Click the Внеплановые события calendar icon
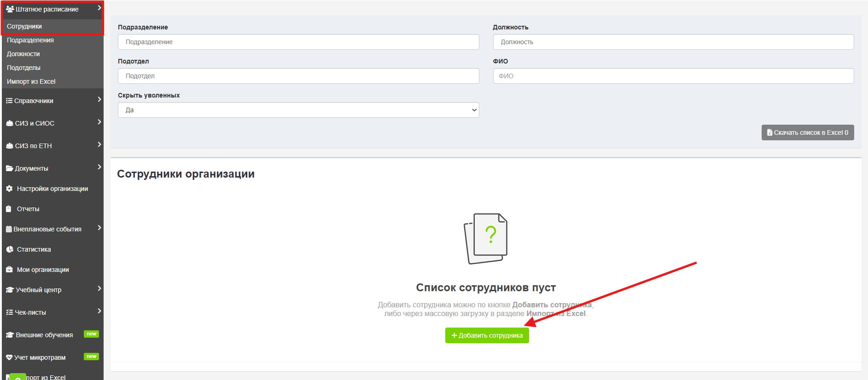The width and height of the screenshot is (868, 380). pyautogui.click(x=9, y=229)
